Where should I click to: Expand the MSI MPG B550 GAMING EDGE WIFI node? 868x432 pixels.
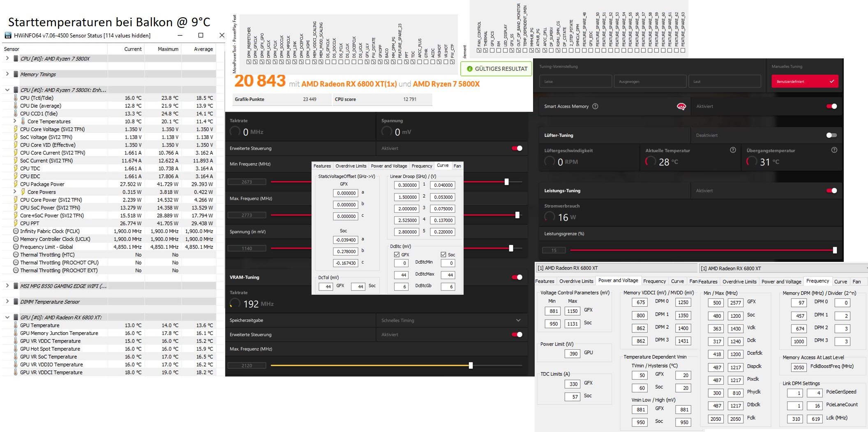tap(7, 286)
